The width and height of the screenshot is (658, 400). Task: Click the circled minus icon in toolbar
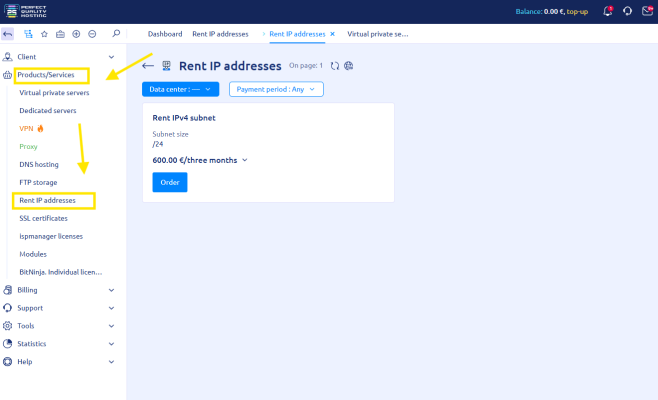coord(92,34)
